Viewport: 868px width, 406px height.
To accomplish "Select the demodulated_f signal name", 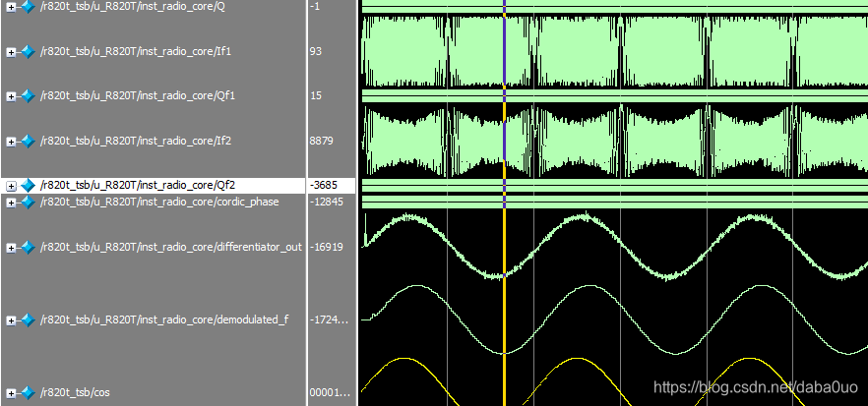I will point(164,319).
